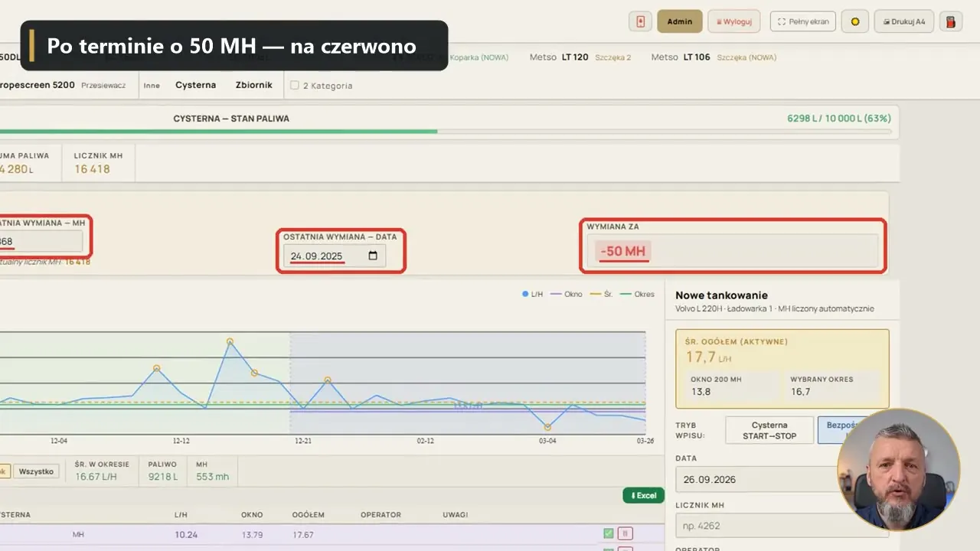Click the OGÓŁEM column header
This screenshot has height=551, width=980.
click(x=308, y=515)
